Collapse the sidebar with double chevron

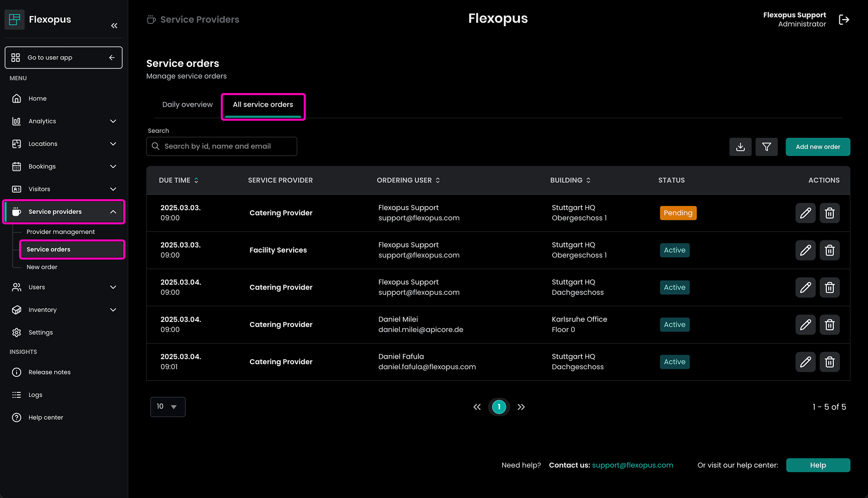[x=114, y=26]
